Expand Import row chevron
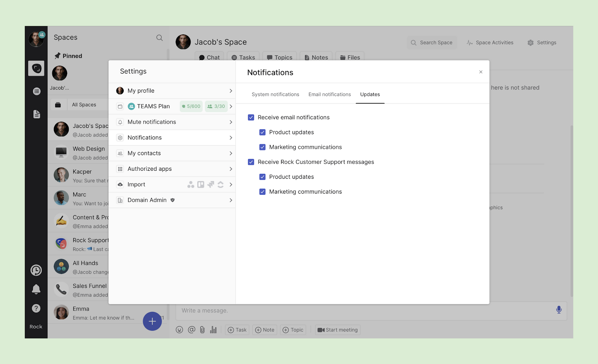598x364 pixels. click(231, 185)
